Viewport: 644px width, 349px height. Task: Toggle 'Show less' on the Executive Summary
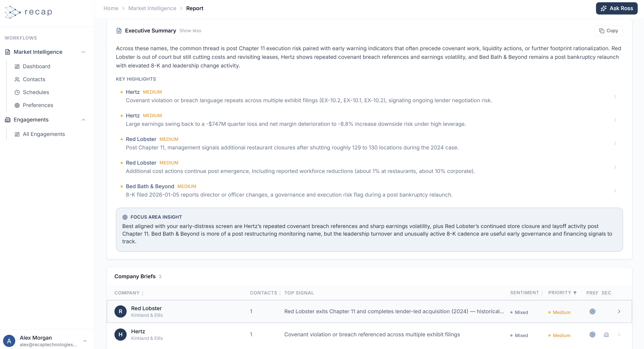point(190,30)
